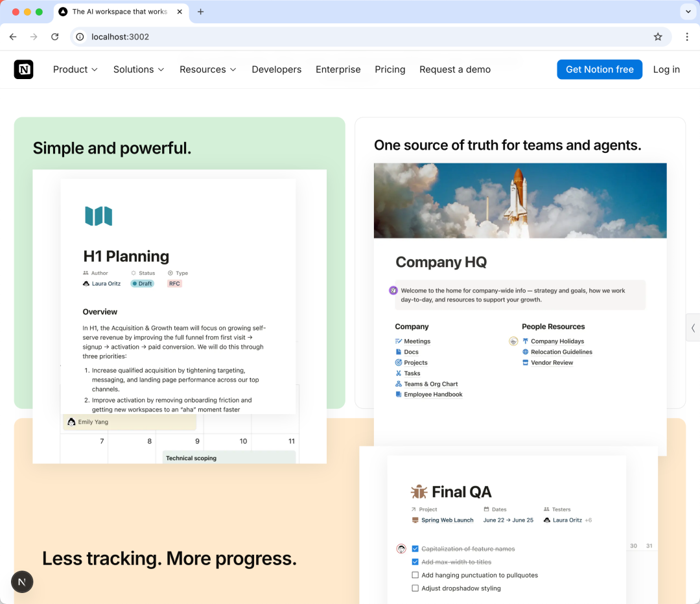
Task: Click the Vendor Review icon
Action: click(526, 362)
